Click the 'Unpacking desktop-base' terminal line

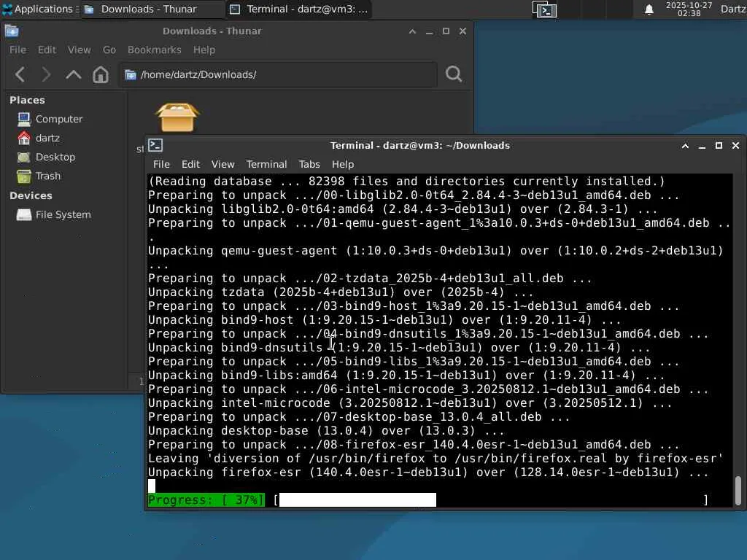point(326,430)
